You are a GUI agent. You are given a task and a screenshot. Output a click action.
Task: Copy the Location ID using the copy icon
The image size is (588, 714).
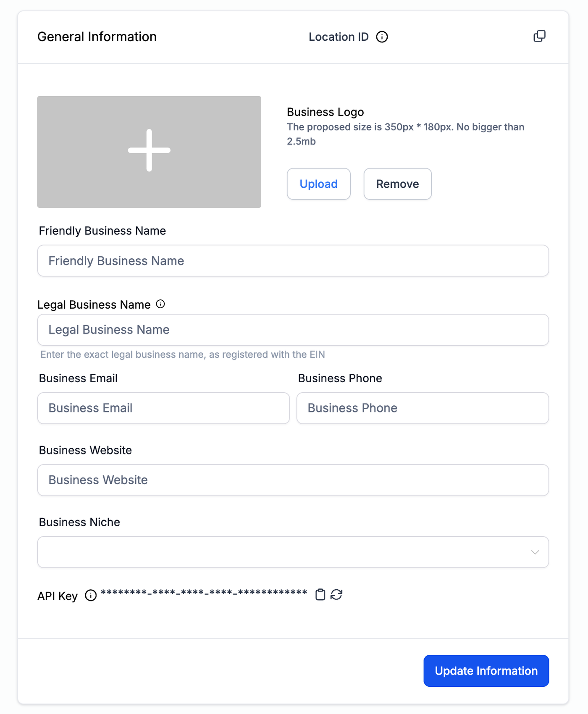tap(539, 36)
